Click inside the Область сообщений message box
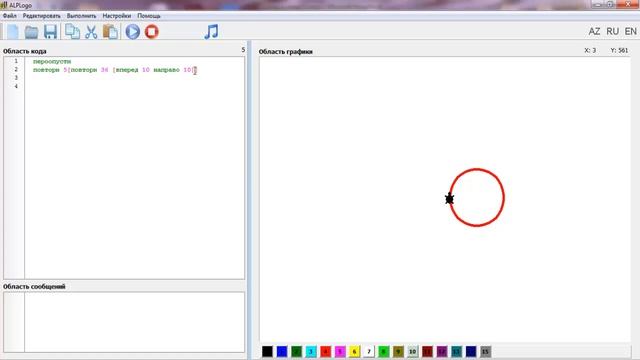The height and width of the screenshot is (360, 640). [x=135, y=322]
